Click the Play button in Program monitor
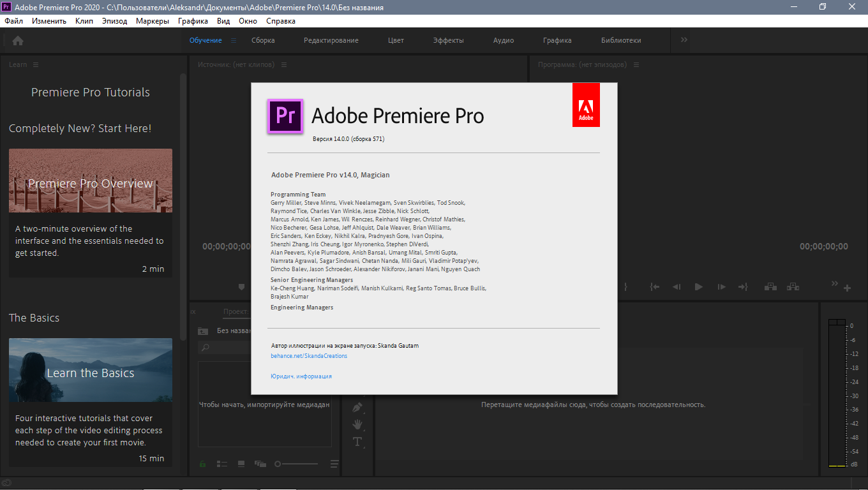Image resolution: width=868 pixels, height=490 pixels. point(698,287)
